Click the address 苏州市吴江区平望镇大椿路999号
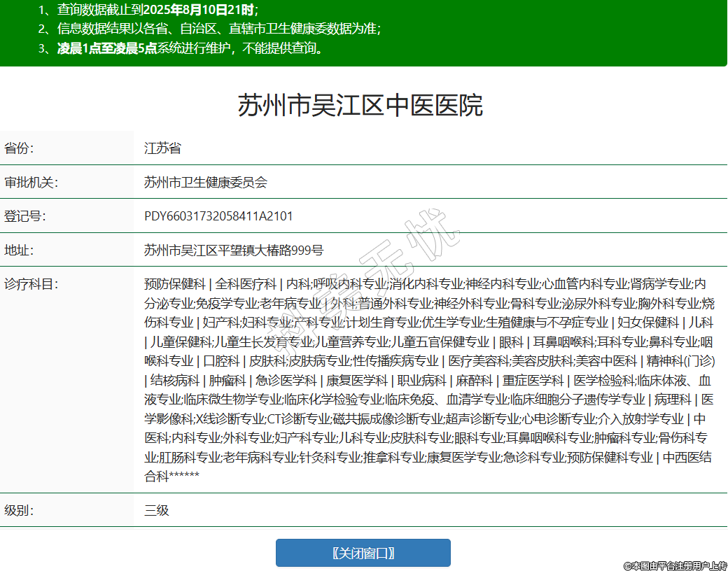This screenshot has height=571, width=728. (x=234, y=251)
